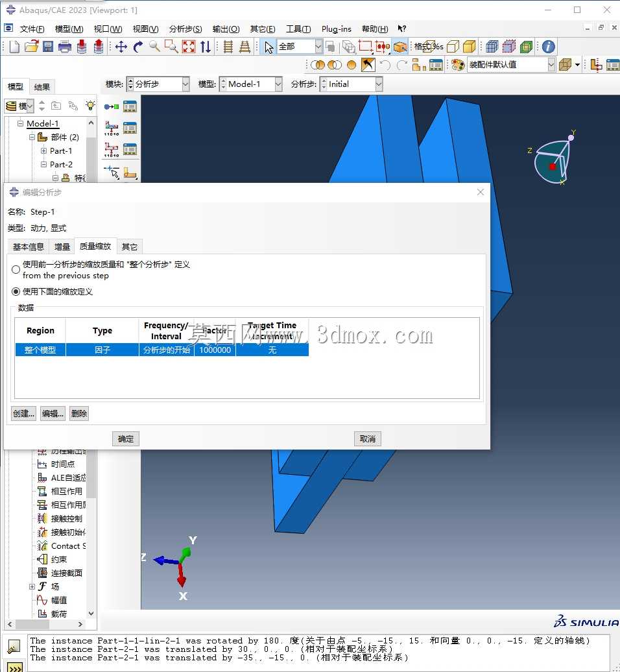620x672 pixels.
Task: Save the model database with floppy icon
Action: pyautogui.click(x=48, y=47)
